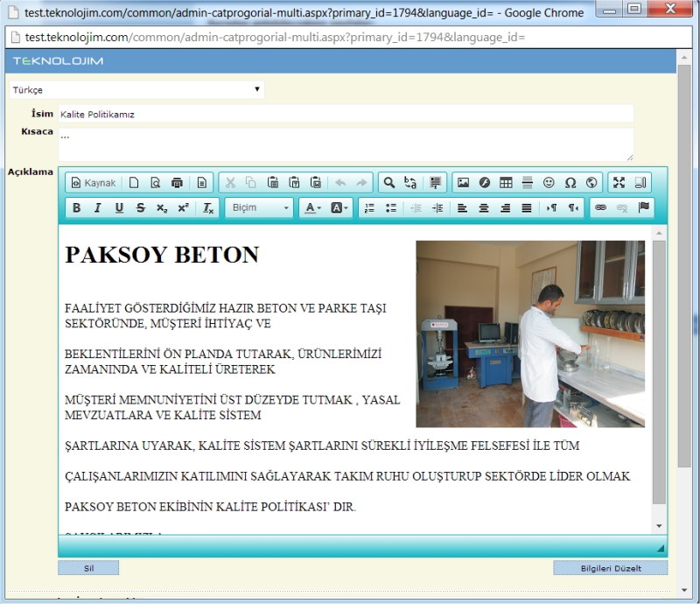Center the text
The height and width of the screenshot is (604, 700).
(x=484, y=207)
